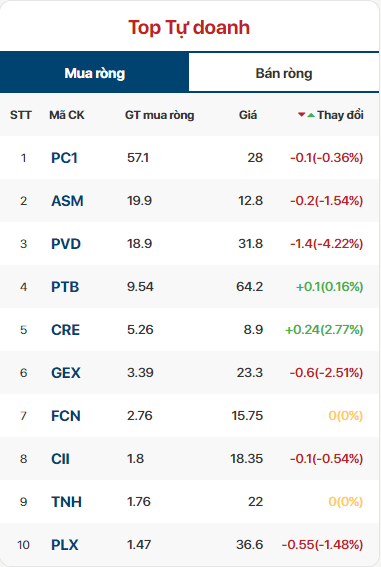Viewport: 381px width, 567px height.
Task: Click the Top Tự doanh title
Action: click(189, 27)
